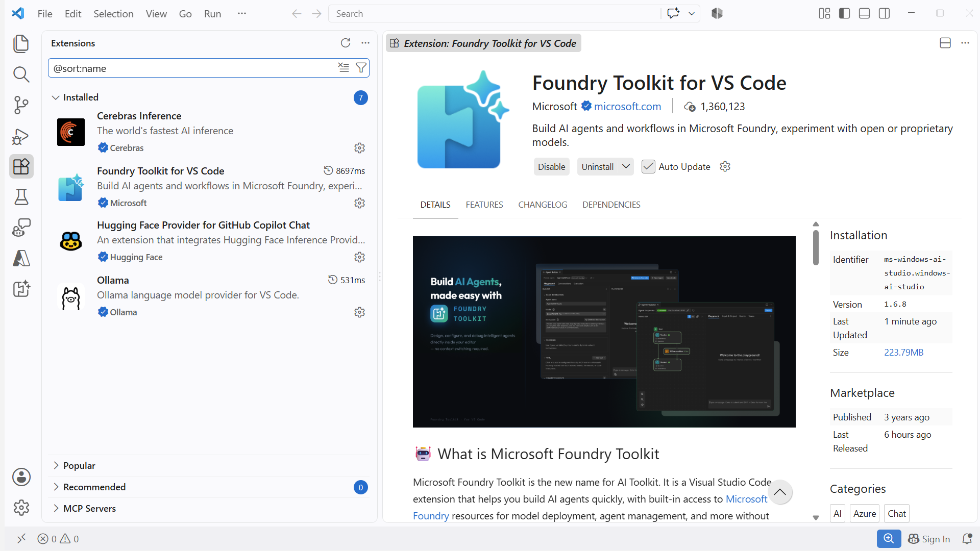The width and height of the screenshot is (980, 551).
Task: Toggle secondary side bar visibility
Action: tap(884, 14)
